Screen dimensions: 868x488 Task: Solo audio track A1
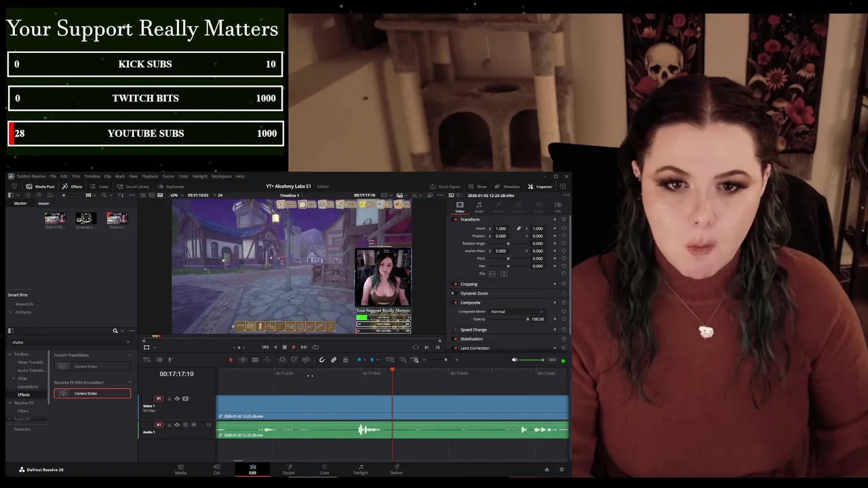[186, 425]
